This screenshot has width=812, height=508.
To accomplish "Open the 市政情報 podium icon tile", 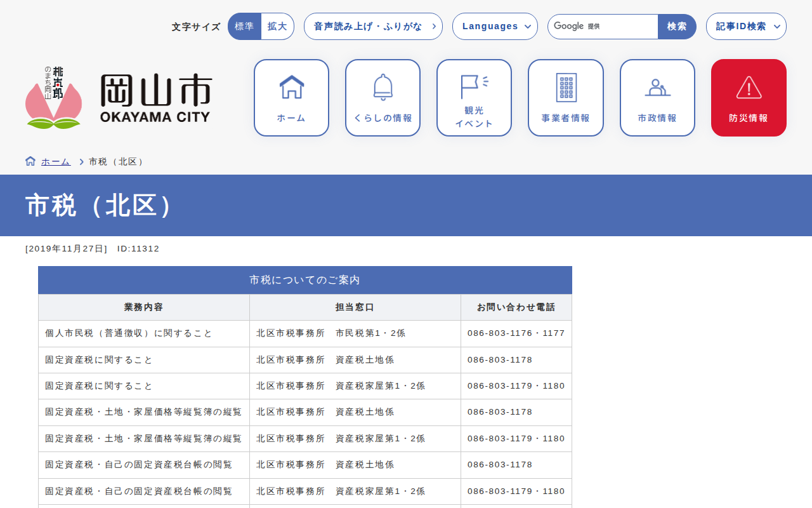I will pos(657,98).
